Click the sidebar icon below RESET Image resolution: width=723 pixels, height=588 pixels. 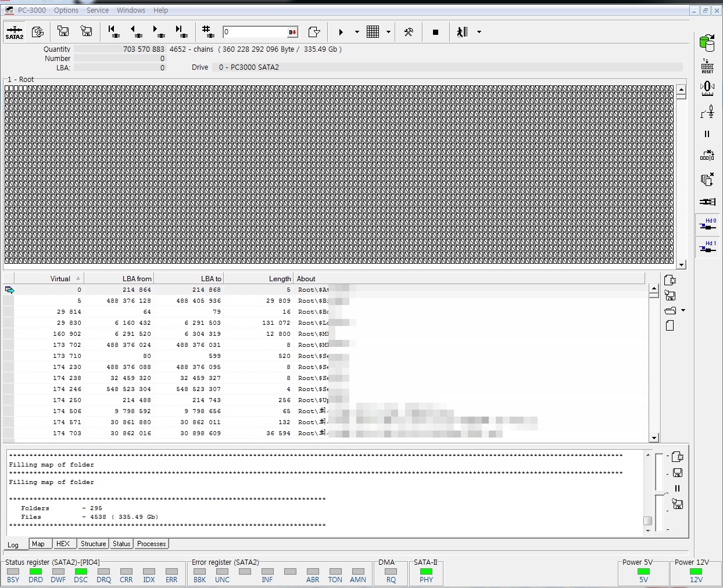click(x=707, y=88)
